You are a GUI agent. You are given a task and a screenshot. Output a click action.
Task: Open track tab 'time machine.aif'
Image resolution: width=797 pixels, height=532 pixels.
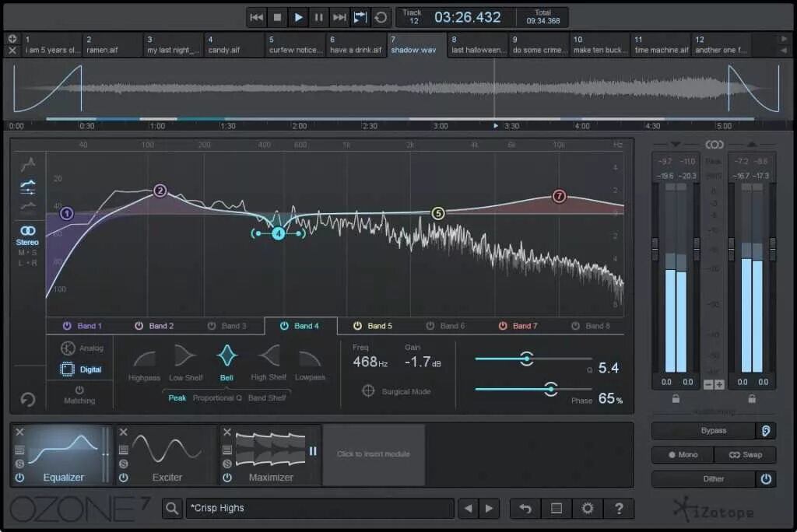tap(660, 44)
